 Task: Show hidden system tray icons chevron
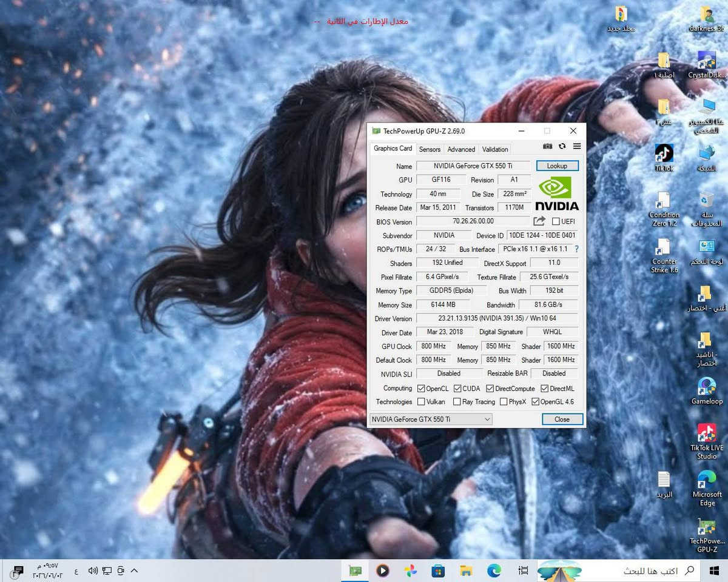pyautogui.click(x=135, y=570)
